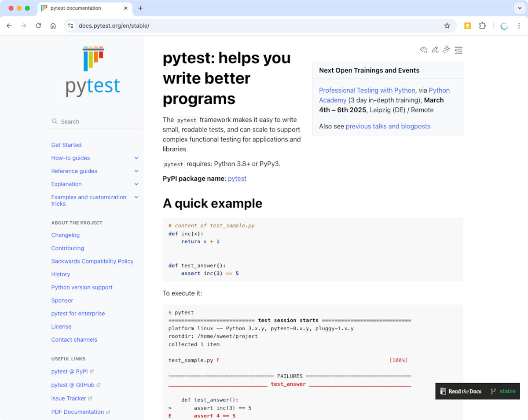Open the browser extensions puzzle icon
This screenshot has height=420, width=528.
(482, 26)
